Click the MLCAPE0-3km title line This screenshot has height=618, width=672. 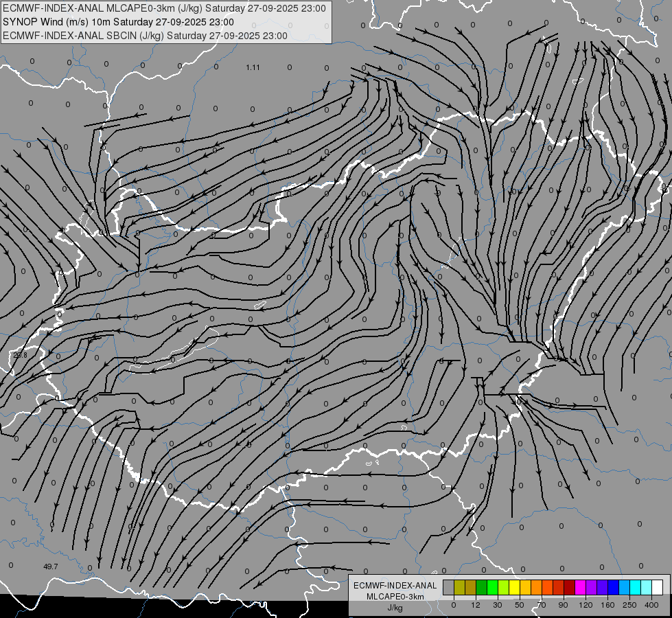coord(164,8)
